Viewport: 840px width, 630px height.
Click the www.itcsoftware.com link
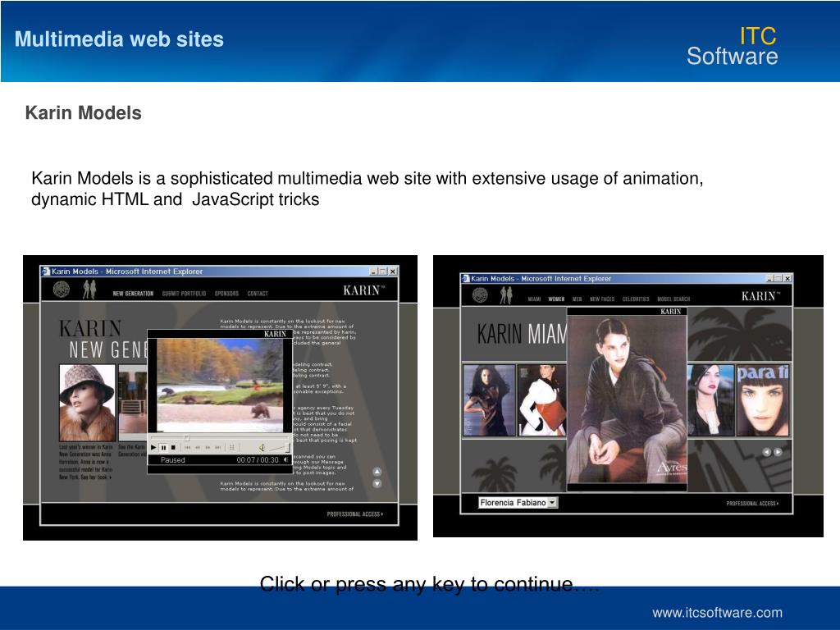717,612
